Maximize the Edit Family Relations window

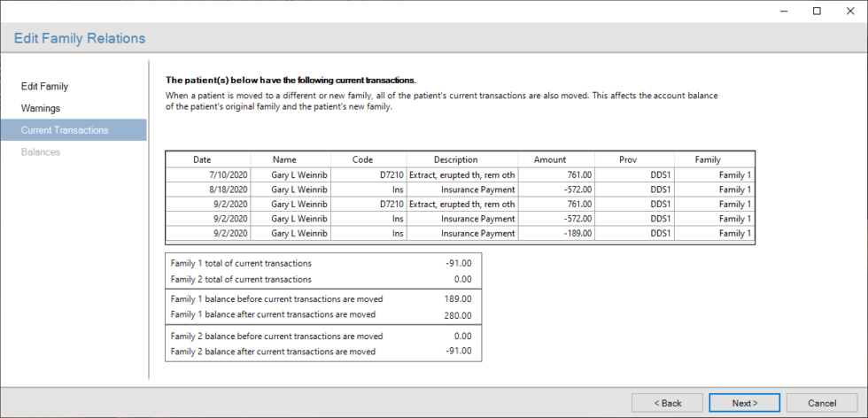tap(817, 11)
